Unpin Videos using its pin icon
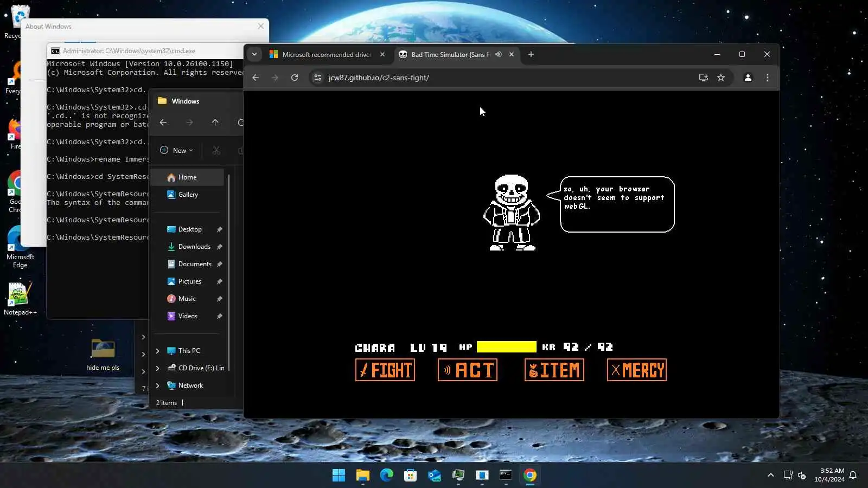Screen dimensions: 868x488 pos(220,316)
